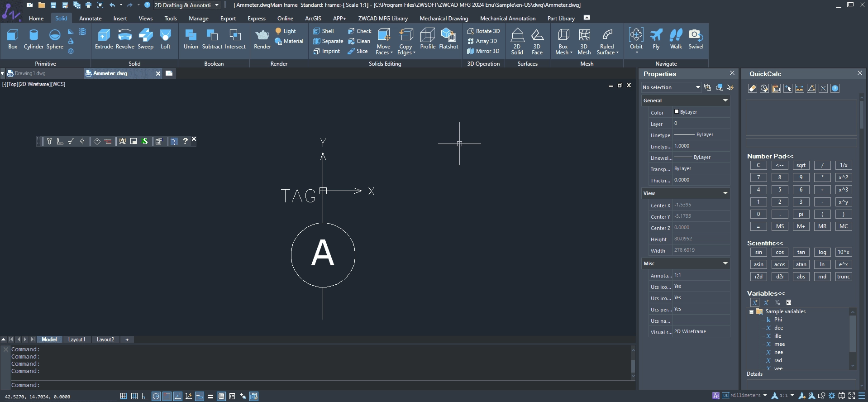This screenshot has height=402, width=868.
Task: Collapse the Misc properties section
Action: pos(725,263)
